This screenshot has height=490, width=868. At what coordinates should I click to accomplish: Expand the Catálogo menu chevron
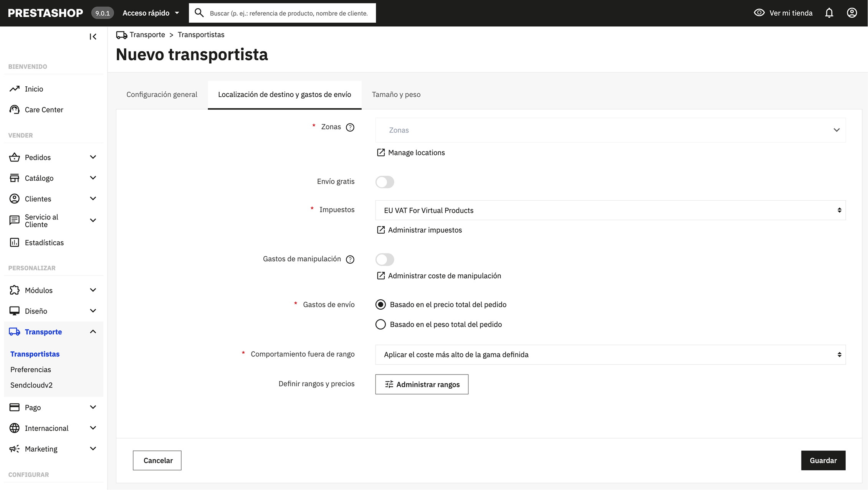click(x=93, y=178)
